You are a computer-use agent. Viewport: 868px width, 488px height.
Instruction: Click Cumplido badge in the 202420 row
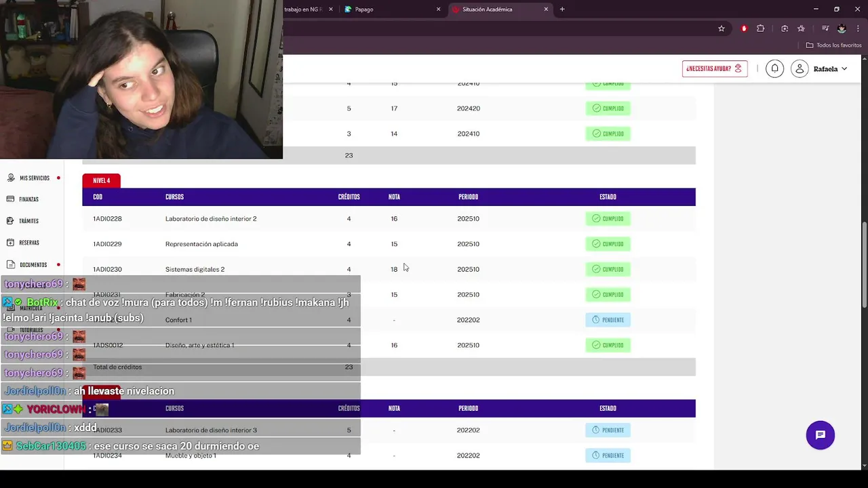click(608, 108)
